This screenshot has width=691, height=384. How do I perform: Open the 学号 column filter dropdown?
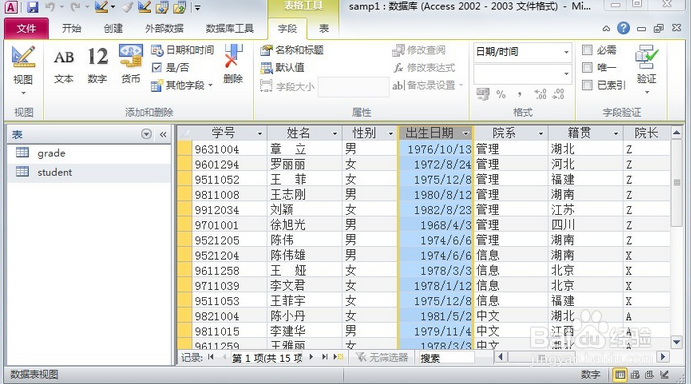click(260, 134)
